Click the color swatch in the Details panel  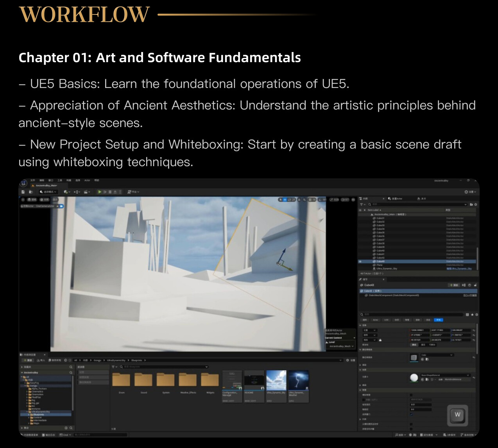[414, 357]
